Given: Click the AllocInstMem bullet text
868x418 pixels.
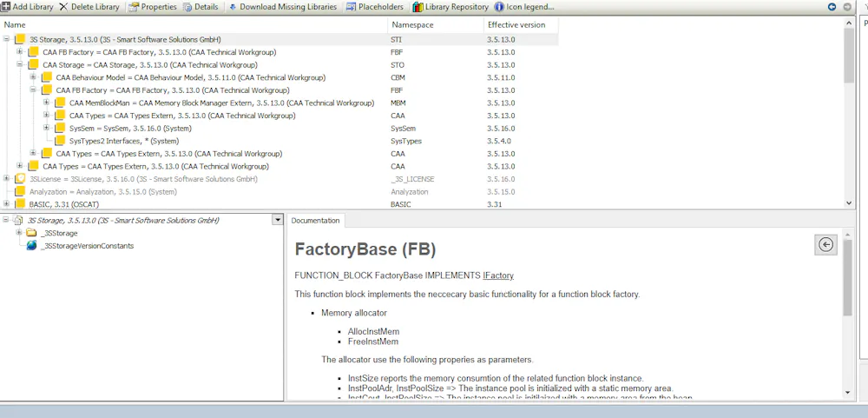Looking at the screenshot, I should click(x=373, y=331).
